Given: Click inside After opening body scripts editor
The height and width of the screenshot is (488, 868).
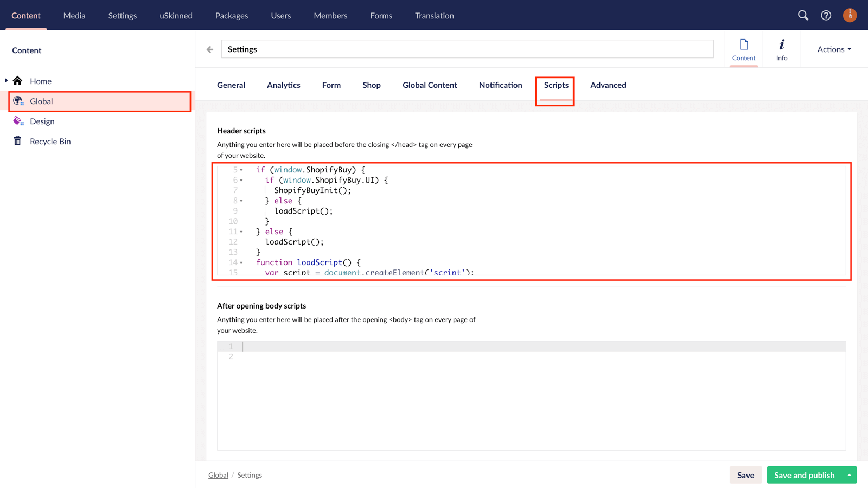Looking at the screenshot, I should click(532, 396).
